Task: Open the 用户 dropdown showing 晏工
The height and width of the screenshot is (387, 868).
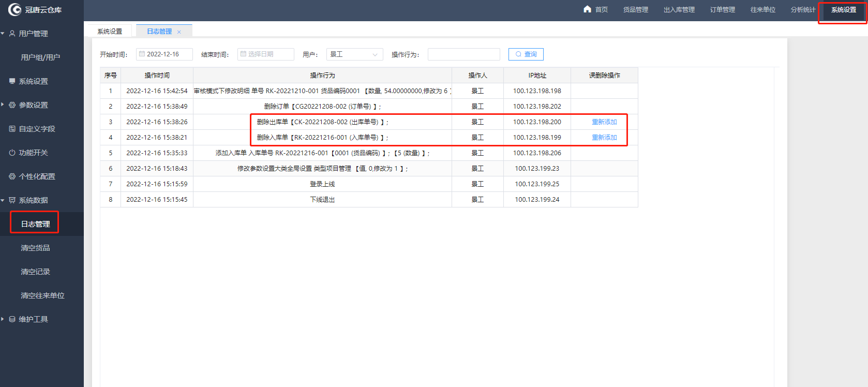Action: [354, 54]
